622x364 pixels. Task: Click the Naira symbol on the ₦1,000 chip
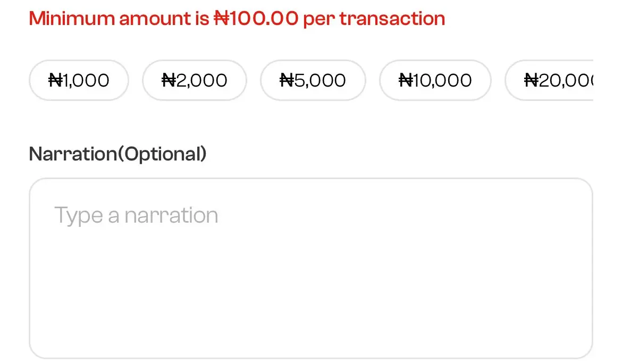(x=55, y=80)
